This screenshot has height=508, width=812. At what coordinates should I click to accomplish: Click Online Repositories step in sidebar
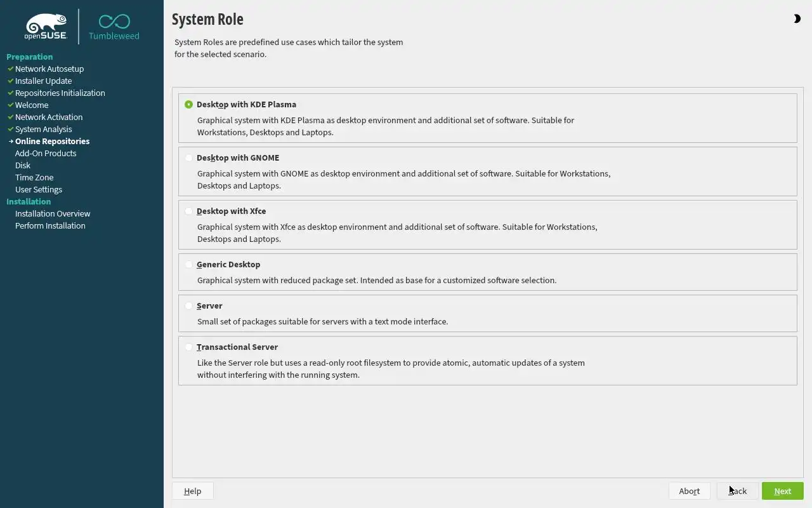[x=52, y=141]
